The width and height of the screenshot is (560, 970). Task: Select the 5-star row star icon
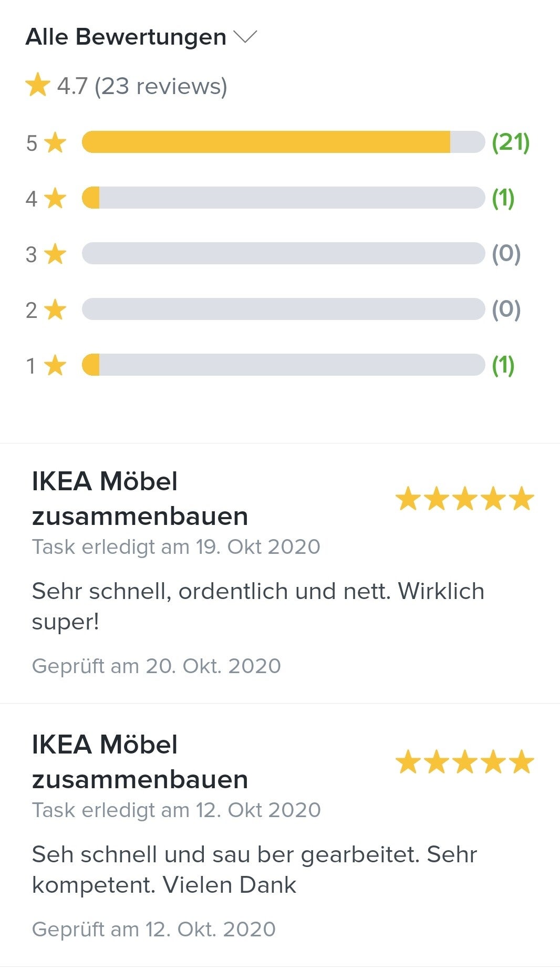55,143
